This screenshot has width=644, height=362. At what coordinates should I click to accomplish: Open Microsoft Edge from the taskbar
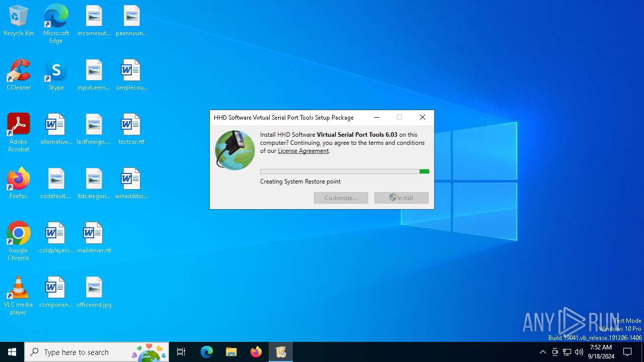point(207,352)
